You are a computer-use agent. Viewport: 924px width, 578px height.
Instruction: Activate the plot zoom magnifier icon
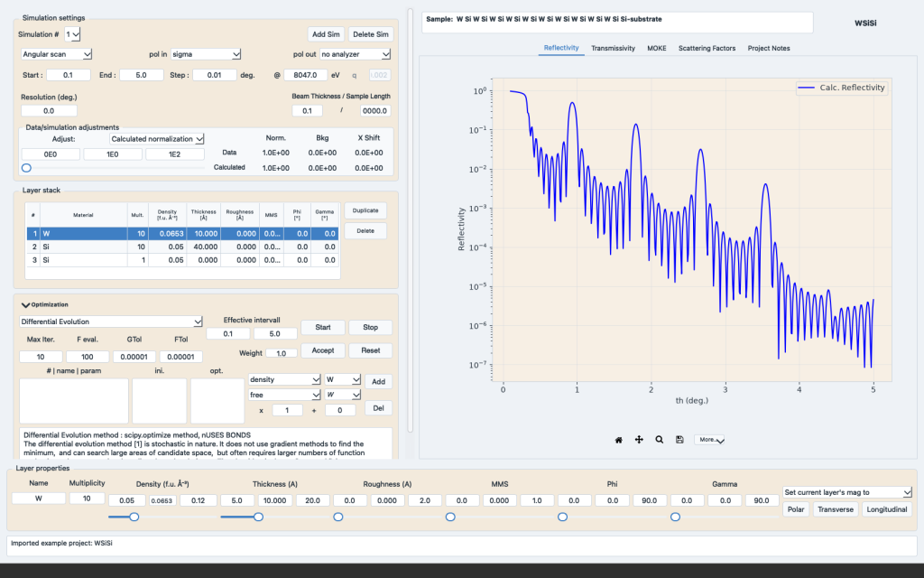[x=660, y=440]
